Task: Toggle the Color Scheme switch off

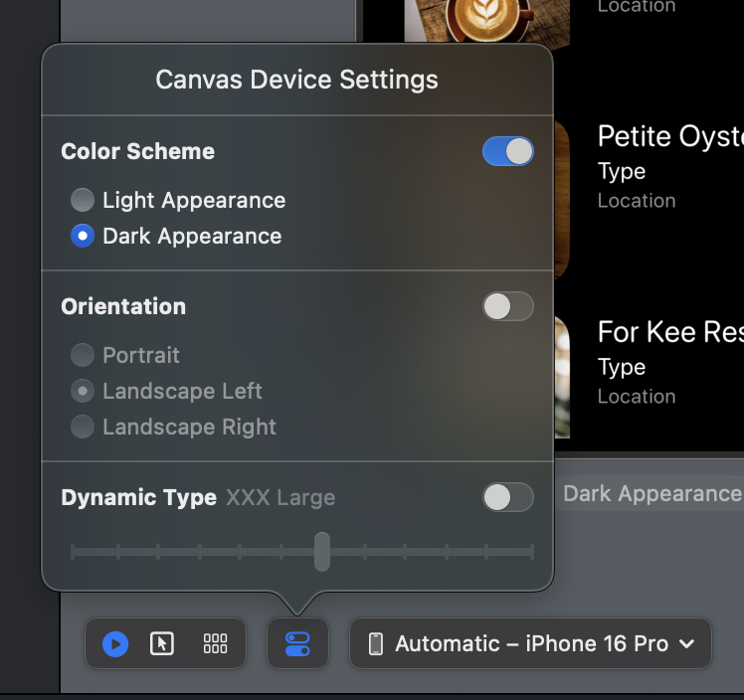Action: pyautogui.click(x=508, y=151)
